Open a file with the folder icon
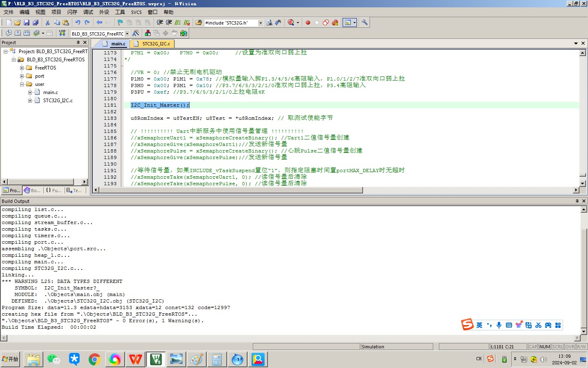The width and height of the screenshot is (588, 368). click(18, 23)
